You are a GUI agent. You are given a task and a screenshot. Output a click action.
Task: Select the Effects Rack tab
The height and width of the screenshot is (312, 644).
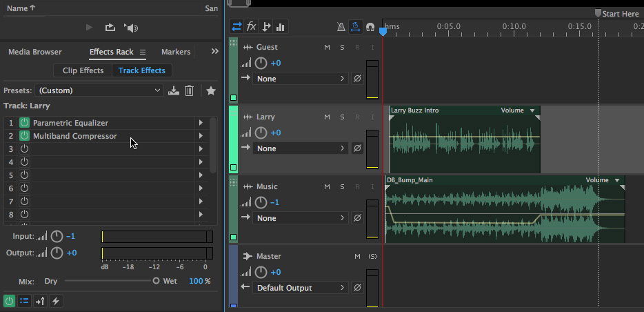tap(111, 52)
